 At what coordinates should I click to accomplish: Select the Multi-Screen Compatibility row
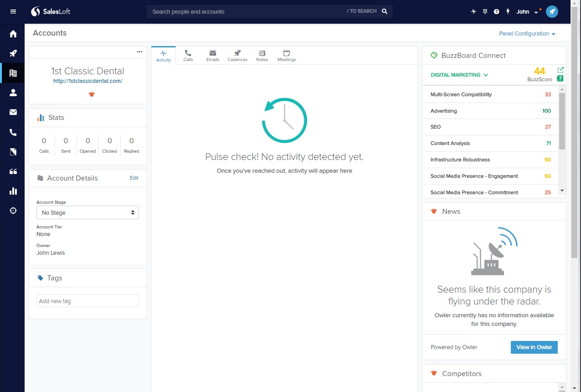[x=490, y=94]
